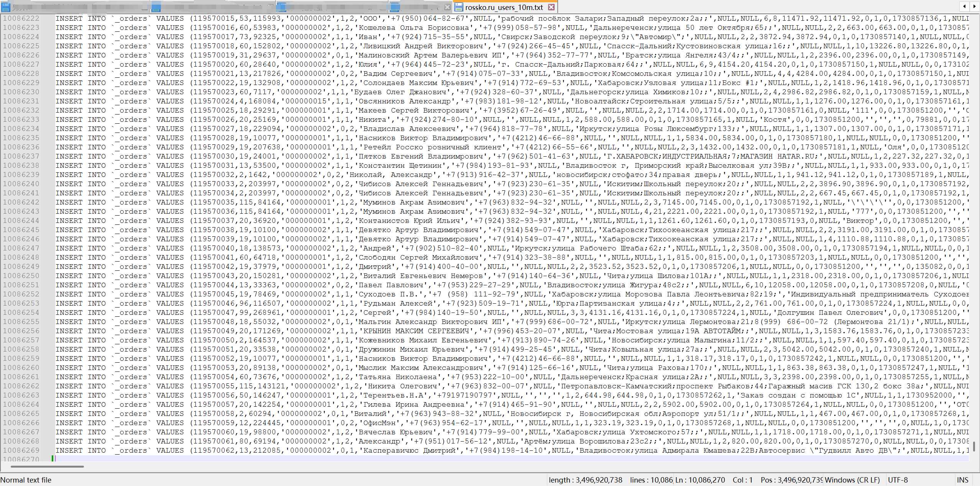Click line number 10086269 in the margin
The width and height of the screenshot is (980, 486).
(21, 450)
